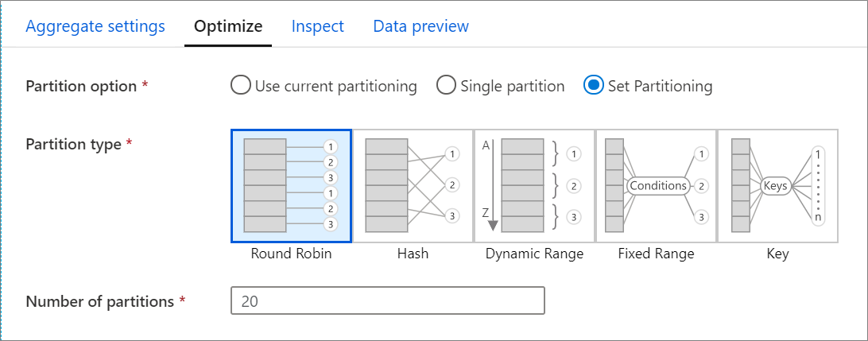Choose the Key partition type icon

(777, 185)
